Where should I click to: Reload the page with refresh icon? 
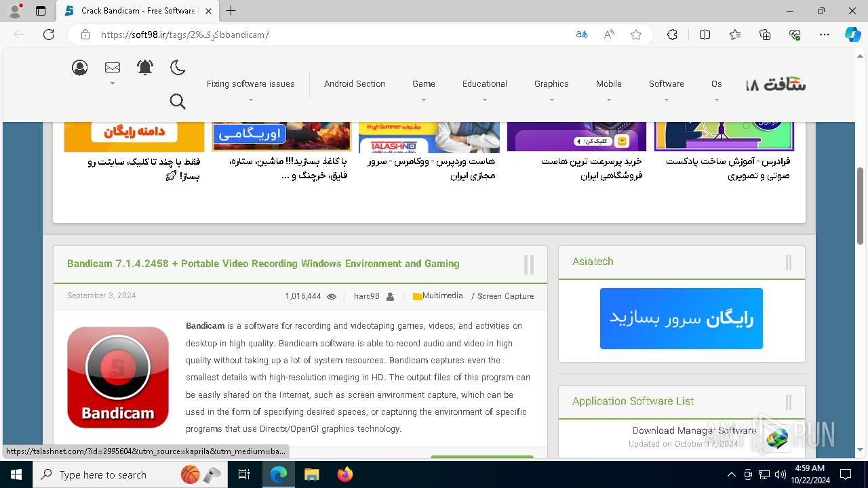click(49, 35)
